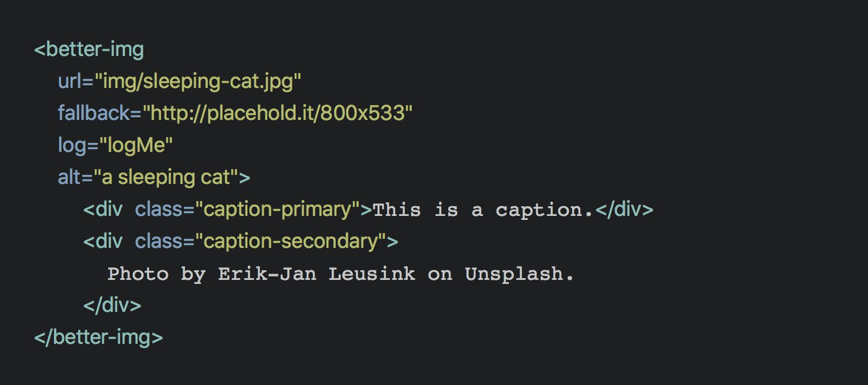Click the "Photo by Erik-Jan Leusink on Unsplash." text
This screenshot has width=868, height=385.
[340, 274]
